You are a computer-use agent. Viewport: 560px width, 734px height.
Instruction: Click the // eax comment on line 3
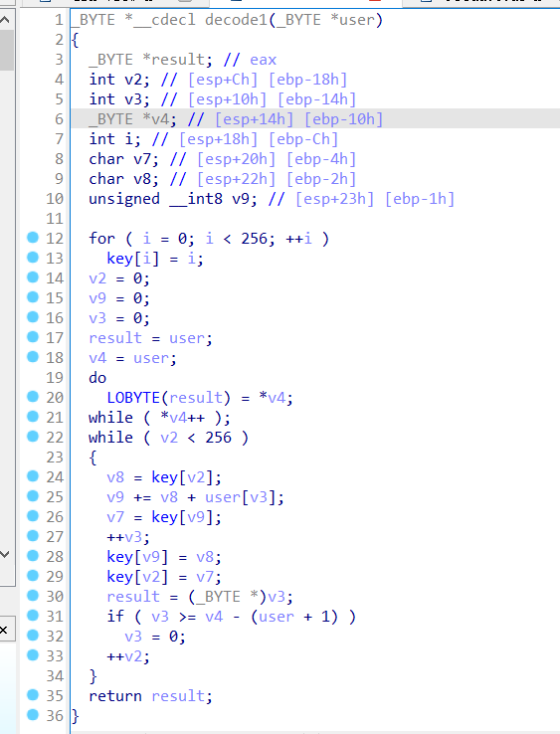point(250,60)
